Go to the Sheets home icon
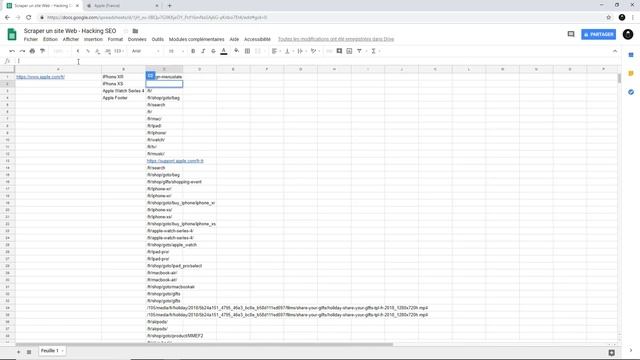 pos(12,34)
